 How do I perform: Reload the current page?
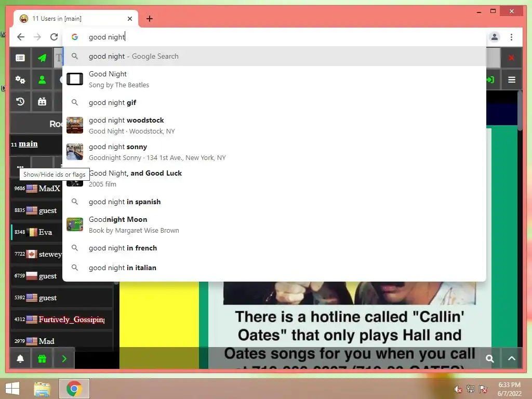point(54,37)
